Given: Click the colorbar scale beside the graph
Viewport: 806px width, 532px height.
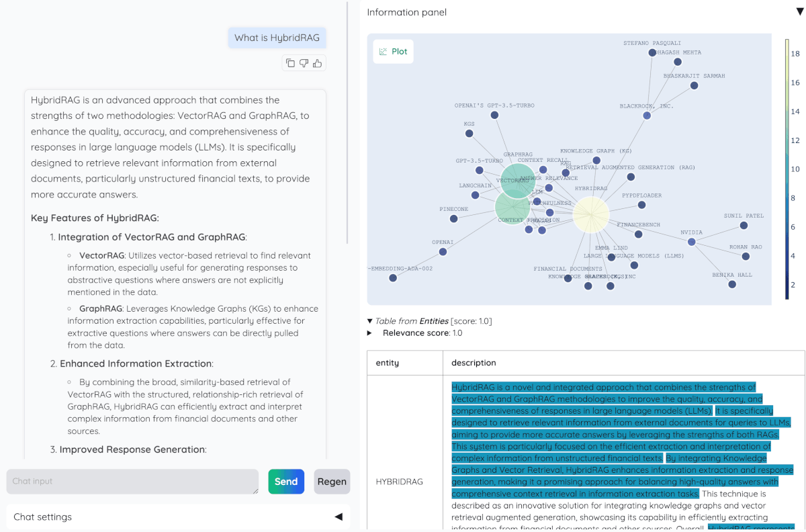Looking at the screenshot, I should click(x=787, y=168).
